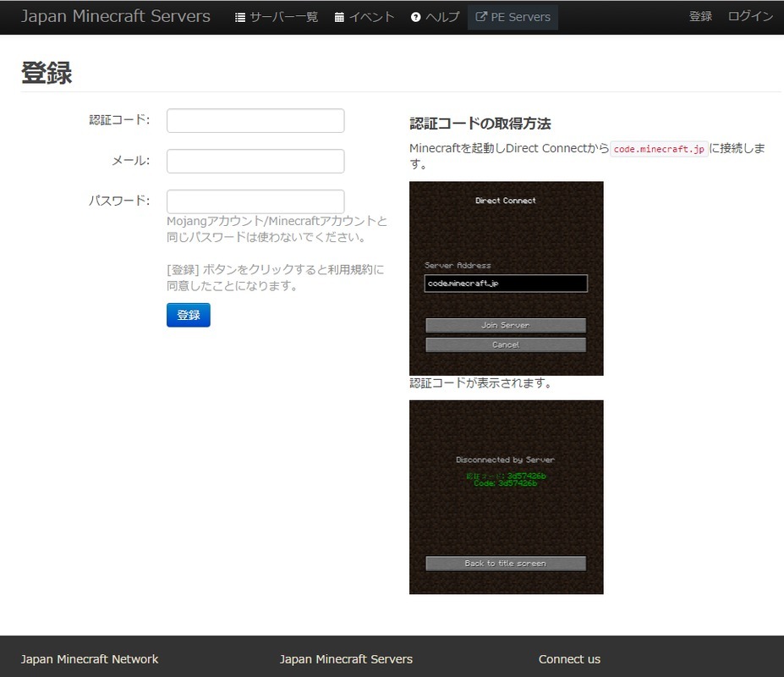The image size is (784, 677).
Task: Open the ログイン page from the navbar
Action: (x=750, y=17)
